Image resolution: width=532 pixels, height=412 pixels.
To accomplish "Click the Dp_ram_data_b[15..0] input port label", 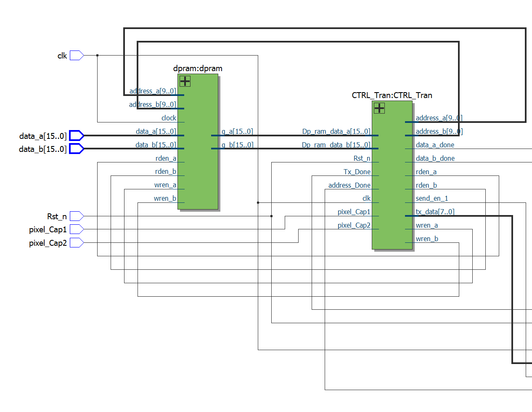I will [336, 145].
